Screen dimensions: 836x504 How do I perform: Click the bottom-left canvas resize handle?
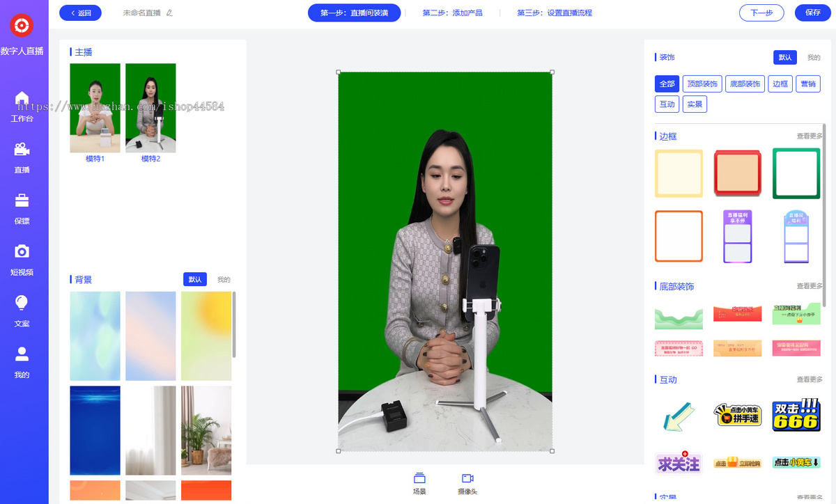[x=339, y=451]
